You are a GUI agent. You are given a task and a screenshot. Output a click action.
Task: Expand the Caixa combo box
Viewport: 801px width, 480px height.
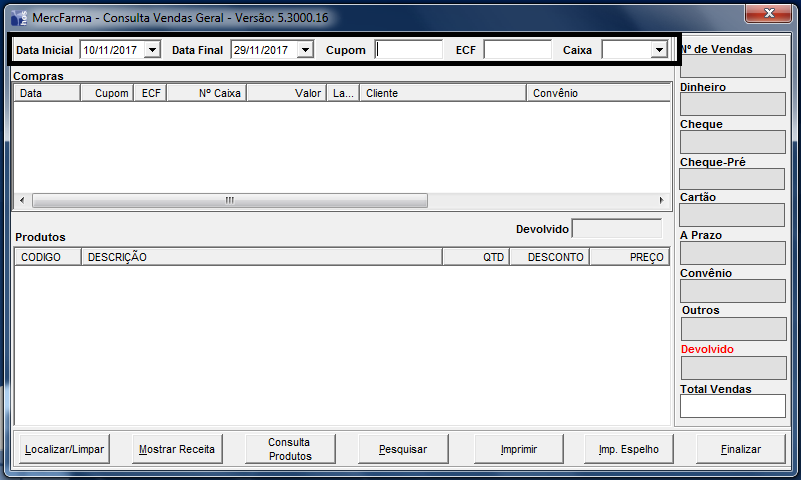(658, 50)
